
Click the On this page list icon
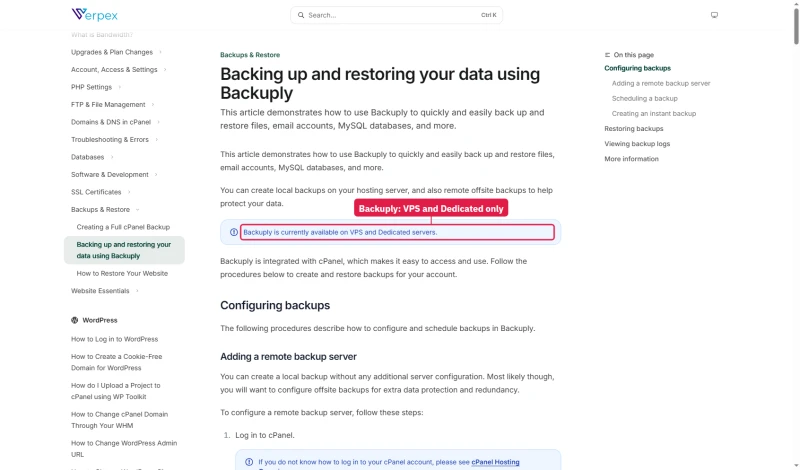607,55
